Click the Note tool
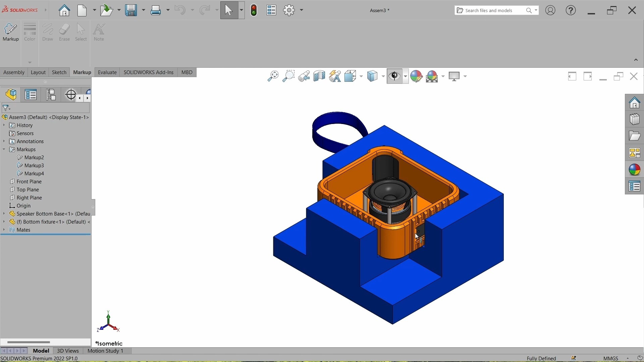The height and width of the screenshot is (362, 644). [x=99, y=32]
